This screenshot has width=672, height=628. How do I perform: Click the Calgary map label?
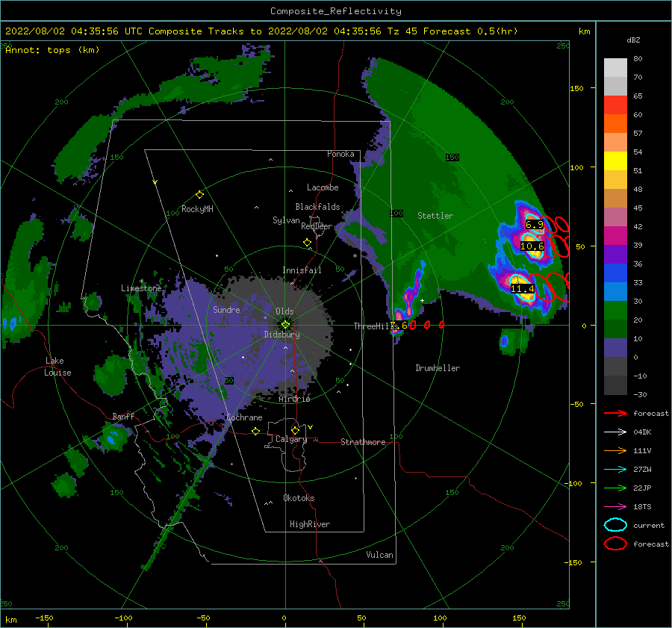[x=291, y=439]
